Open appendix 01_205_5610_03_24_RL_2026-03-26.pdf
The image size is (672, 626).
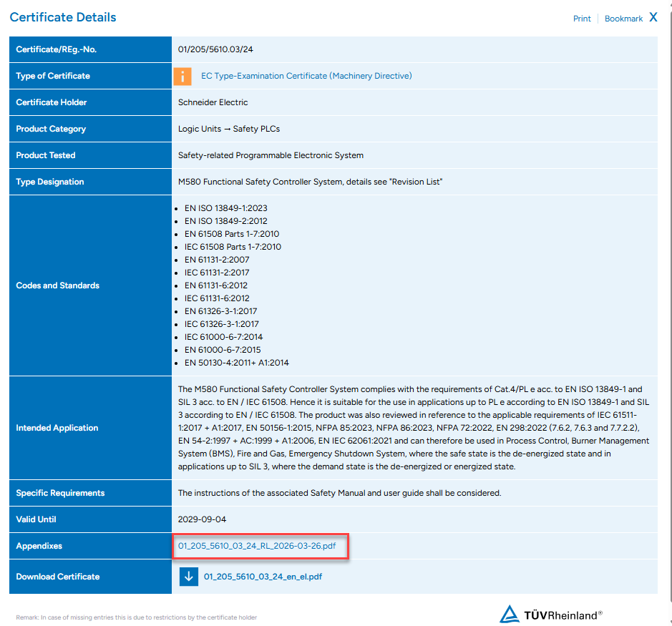pyautogui.click(x=257, y=546)
